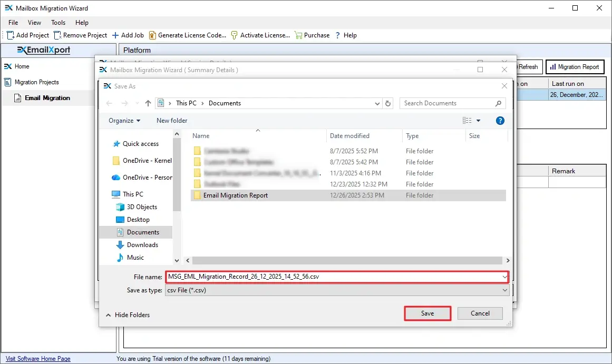Click the Purchase cart icon
Screen dimensions: 612x364
(298, 35)
